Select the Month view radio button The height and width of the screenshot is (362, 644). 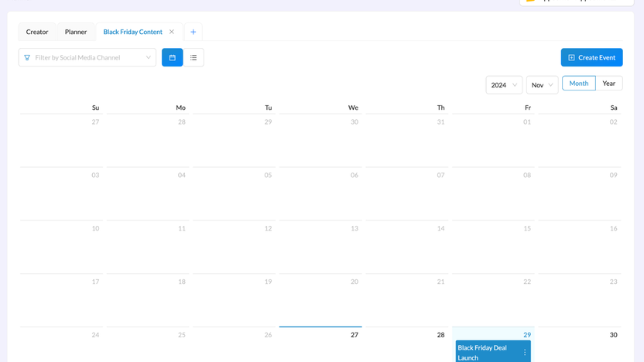(579, 84)
